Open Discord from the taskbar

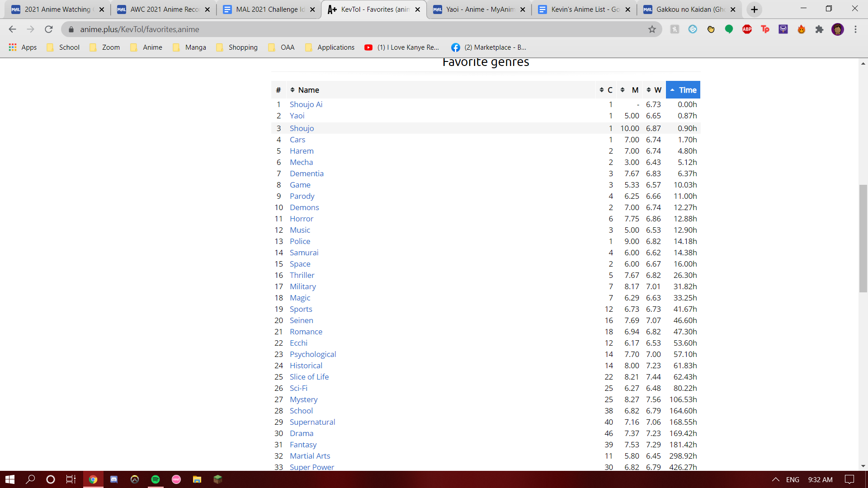click(x=114, y=479)
